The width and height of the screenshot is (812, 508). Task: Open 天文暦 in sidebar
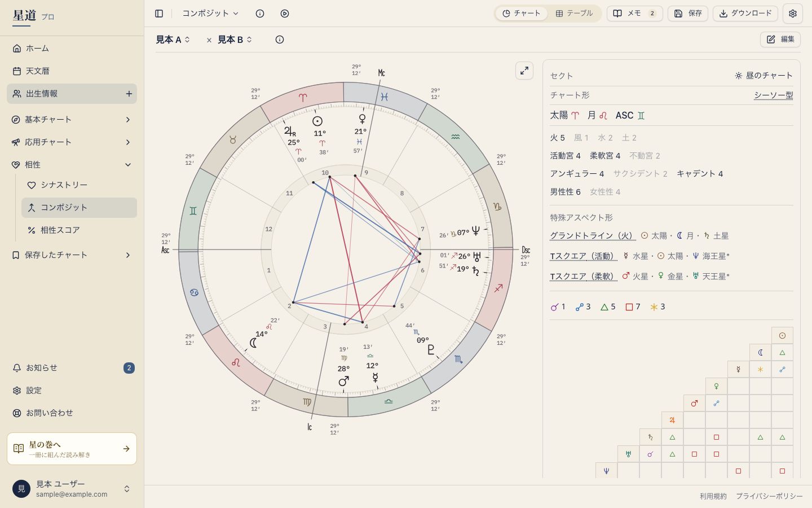click(x=72, y=71)
